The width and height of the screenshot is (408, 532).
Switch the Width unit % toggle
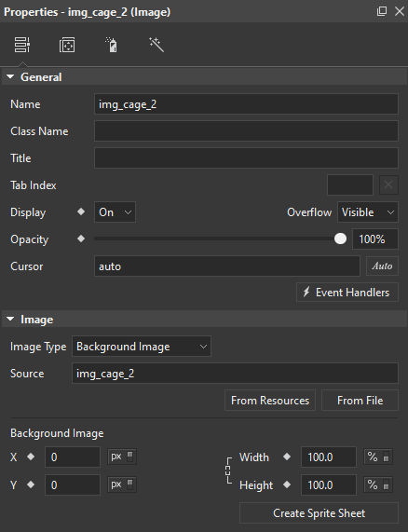(x=378, y=457)
